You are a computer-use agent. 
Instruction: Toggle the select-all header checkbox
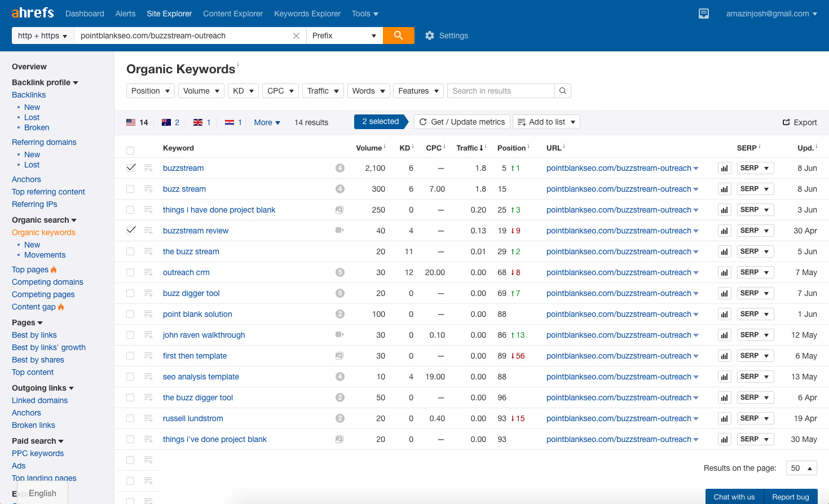click(x=130, y=150)
